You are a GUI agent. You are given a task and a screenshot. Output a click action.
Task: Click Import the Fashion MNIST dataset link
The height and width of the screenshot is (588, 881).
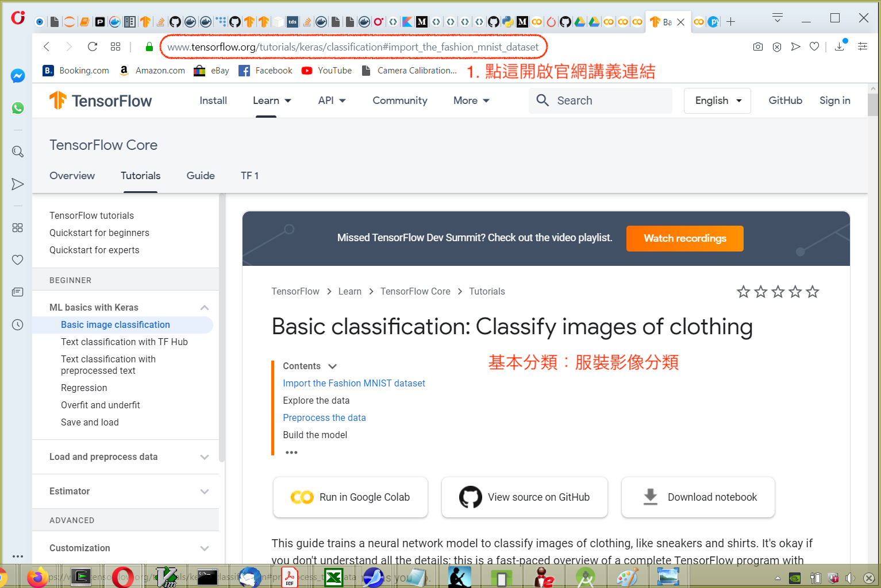click(x=354, y=384)
